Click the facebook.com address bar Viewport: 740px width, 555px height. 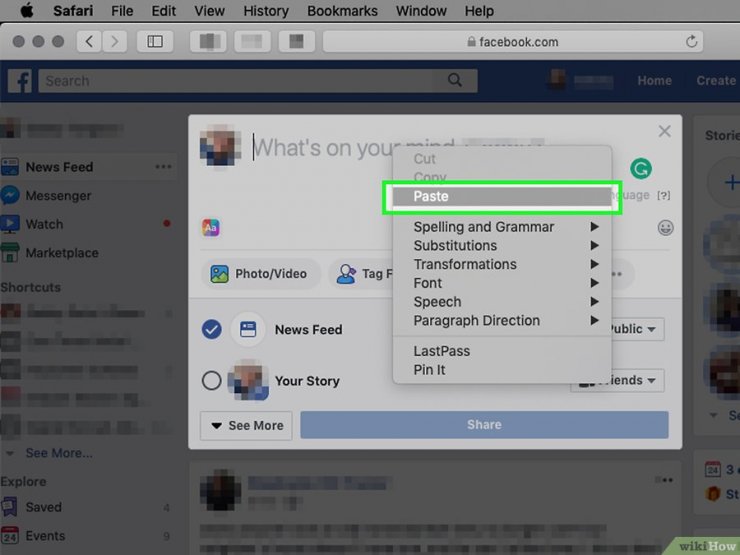click(513, 42)
